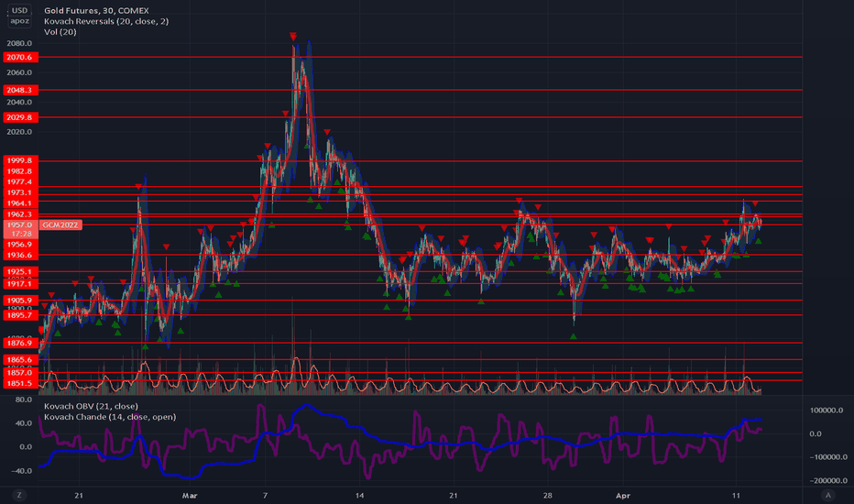The image size is (854, 504).
Task: Click the -40.0 oscillator axis value
Action: (22, 470)
